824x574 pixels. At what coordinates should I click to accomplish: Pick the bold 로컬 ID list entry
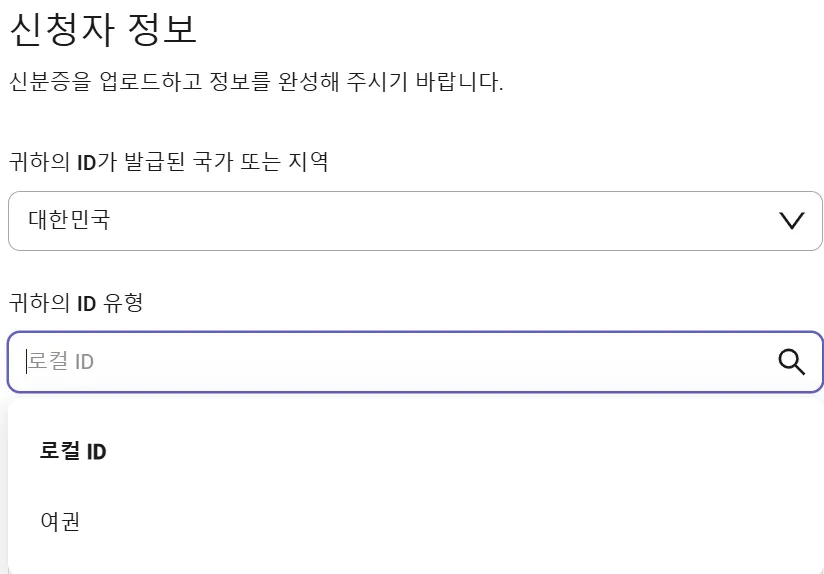tap(73, 451)
